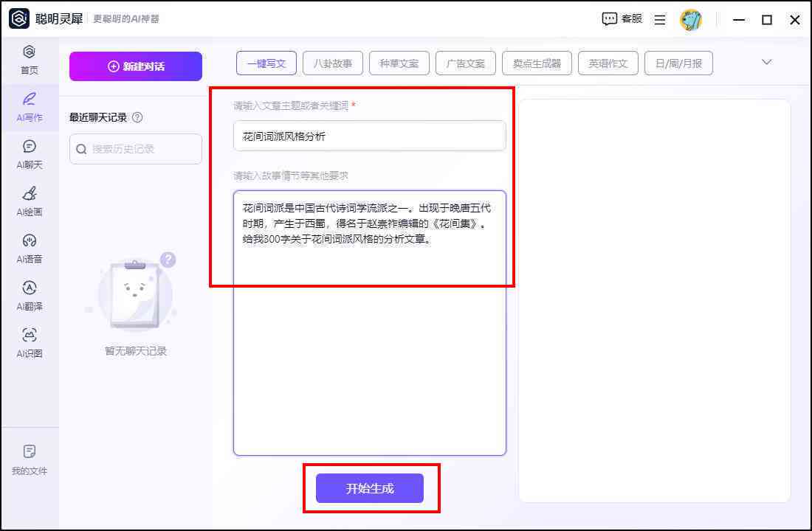Select the 广告文案 tab
Screen dimensions: 812x531
click(466, 63)
